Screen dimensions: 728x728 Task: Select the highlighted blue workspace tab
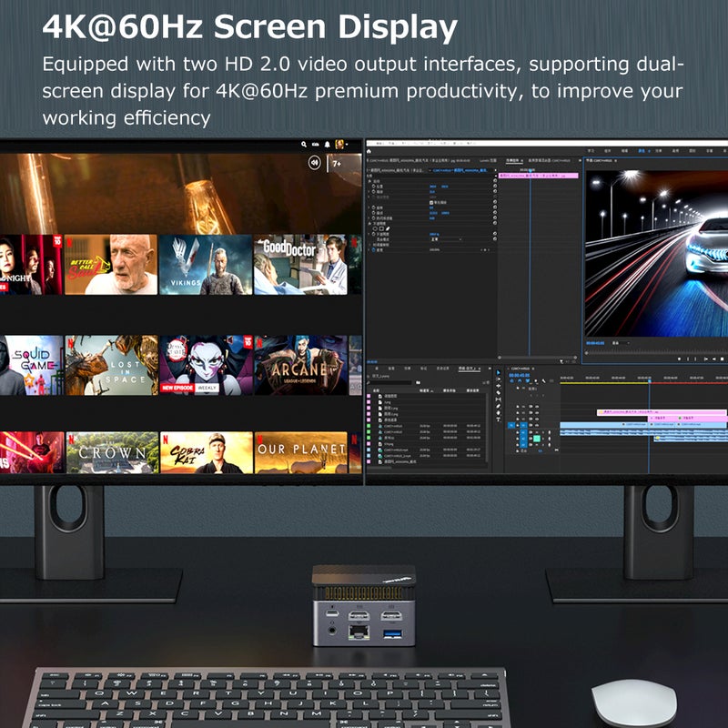tap(642, 151)
